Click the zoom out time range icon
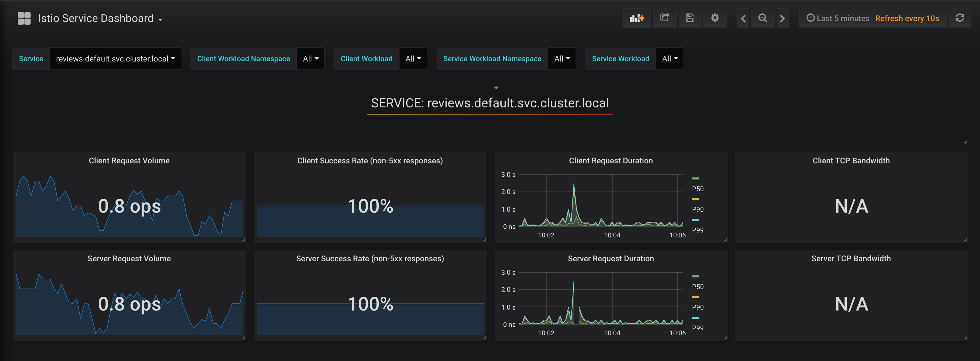This screenshot has height=361, width=980. tap(762, 18)
